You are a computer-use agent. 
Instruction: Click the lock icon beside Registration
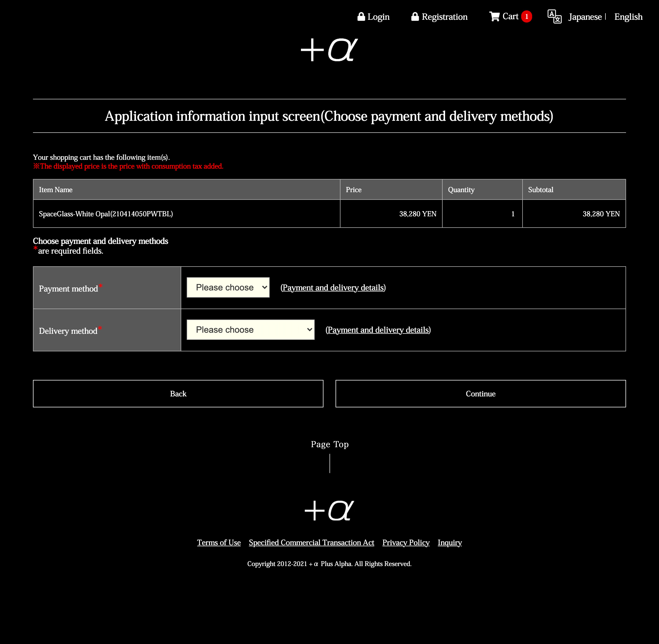pyautogui.click(x=415, y=16)
